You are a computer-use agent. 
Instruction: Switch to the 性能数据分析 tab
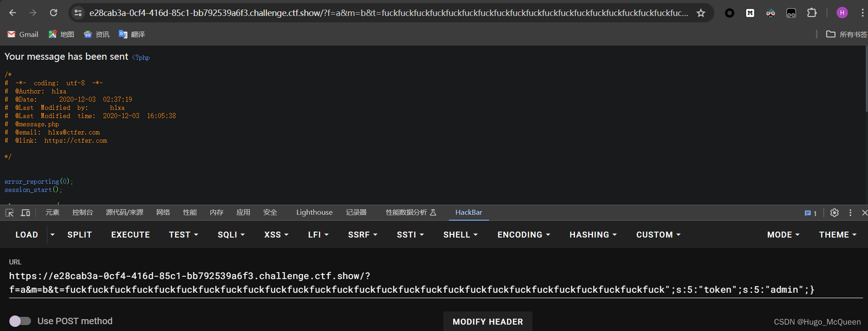coord(411,212)
